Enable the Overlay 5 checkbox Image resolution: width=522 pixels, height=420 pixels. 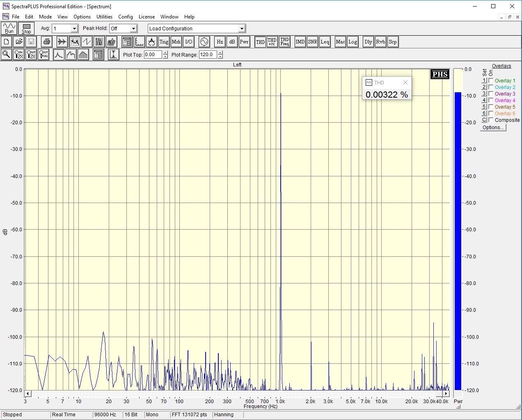click(491, 107)
